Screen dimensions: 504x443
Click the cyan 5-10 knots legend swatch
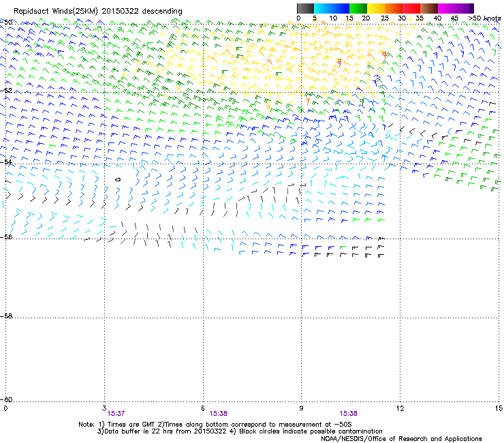[323, 8]
